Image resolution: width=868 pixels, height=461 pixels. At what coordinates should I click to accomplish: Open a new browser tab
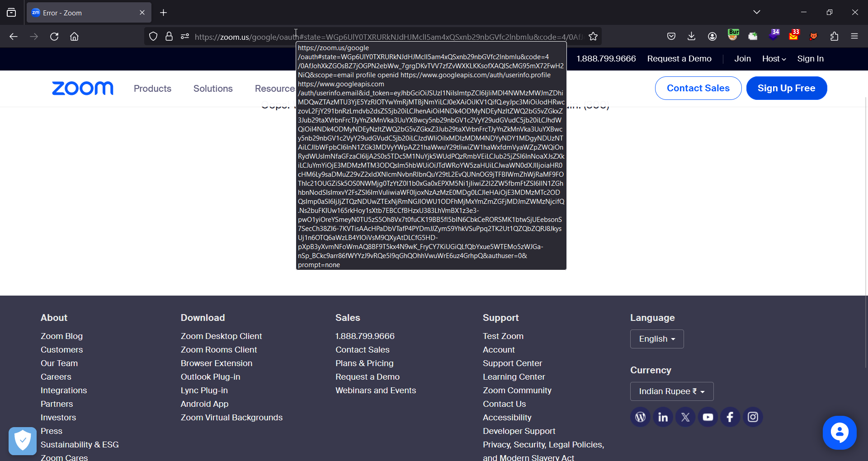tap(164, 13)
